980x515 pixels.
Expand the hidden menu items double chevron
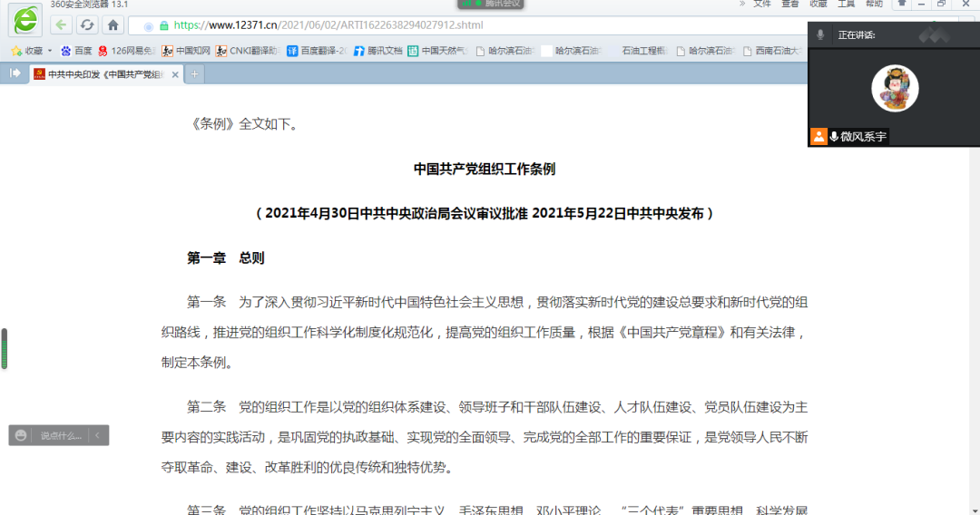point(741,4)
